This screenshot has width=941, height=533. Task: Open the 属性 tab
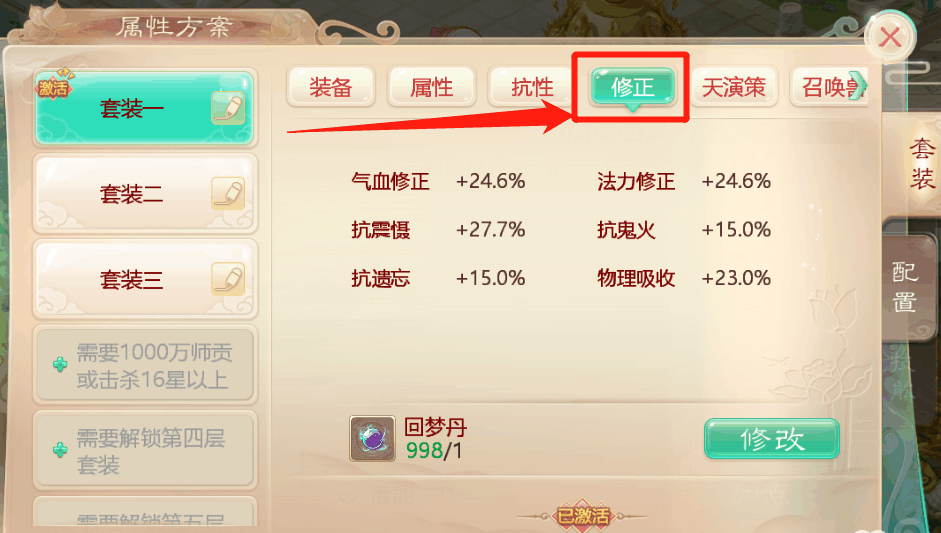(431, 88)
